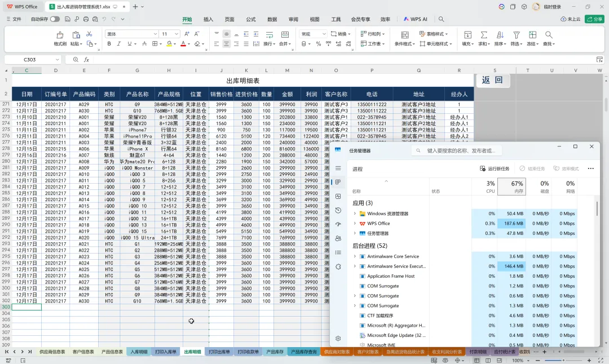The height and width of the screenshot is (364, 609).
Task: Click the 返回 button beside the table title
Action: click(x=492, y=80)
